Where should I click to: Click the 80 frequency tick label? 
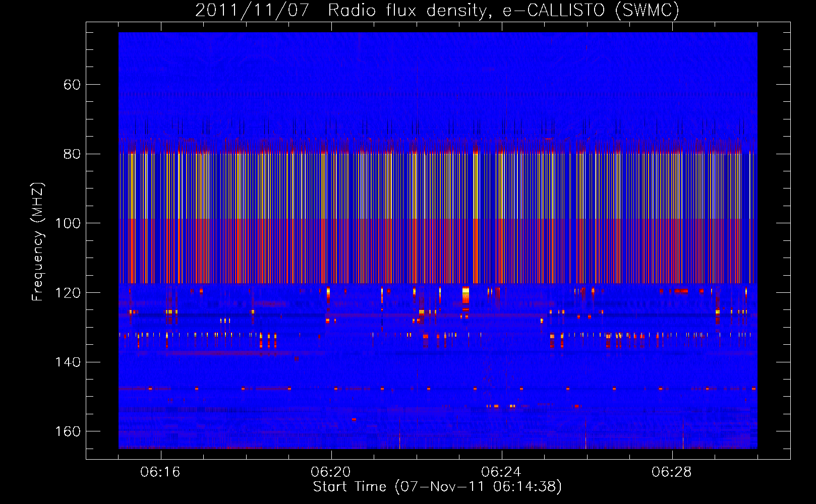click(72, 154)
